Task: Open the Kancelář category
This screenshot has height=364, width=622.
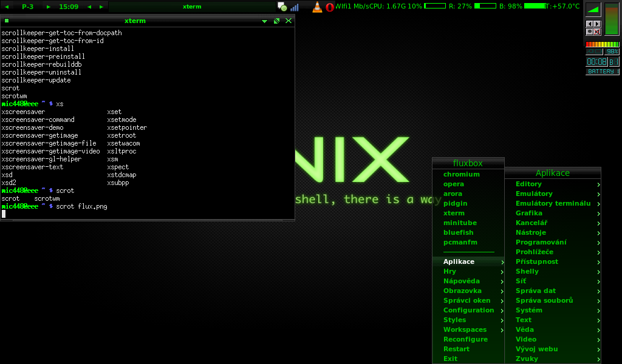Action: pyautogui.click(x=553, y=223)
